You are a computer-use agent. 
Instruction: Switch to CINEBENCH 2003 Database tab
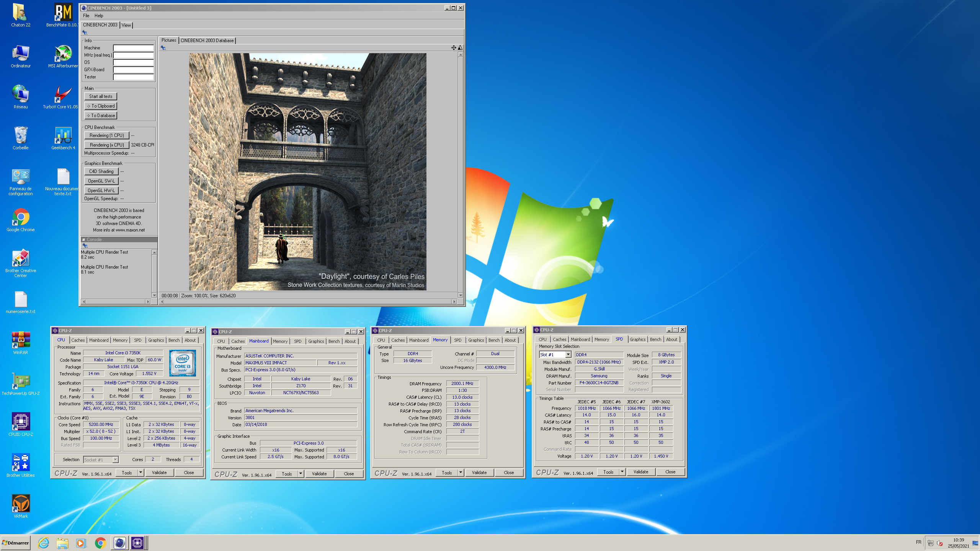(x=207, y=41)
